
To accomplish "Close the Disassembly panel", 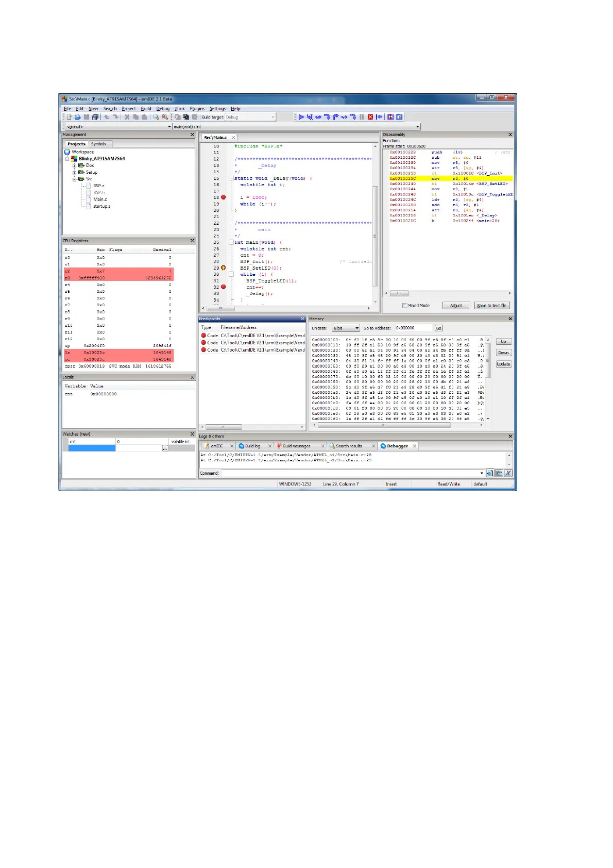I will pos(510,135).
